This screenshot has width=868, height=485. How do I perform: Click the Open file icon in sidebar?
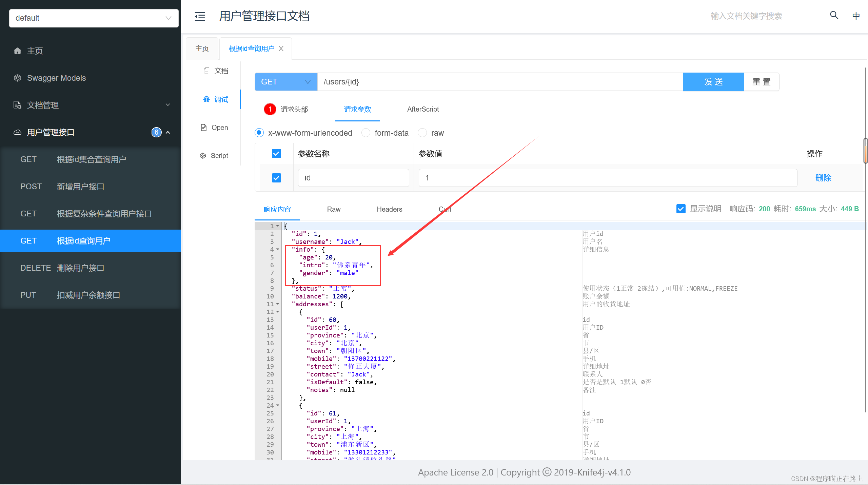[x=203, y=127]
